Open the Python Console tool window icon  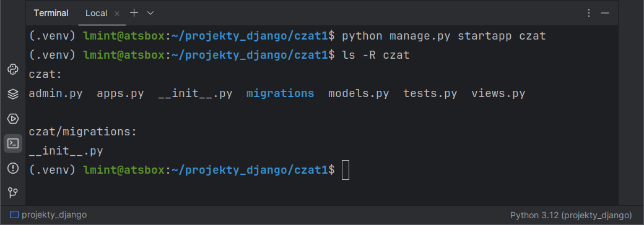coord(13,70)
